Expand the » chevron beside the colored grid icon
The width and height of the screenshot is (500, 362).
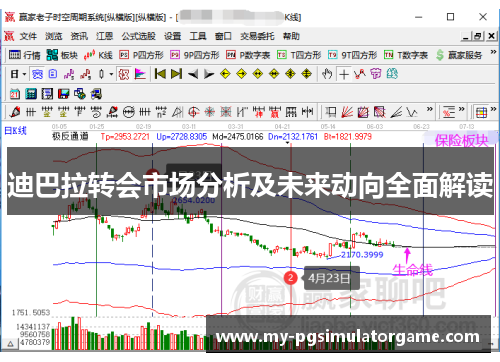493,109
